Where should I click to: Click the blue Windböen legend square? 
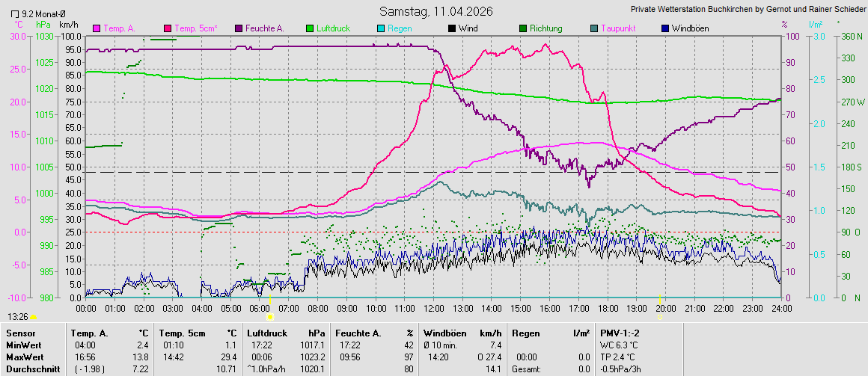click(664, 28)
